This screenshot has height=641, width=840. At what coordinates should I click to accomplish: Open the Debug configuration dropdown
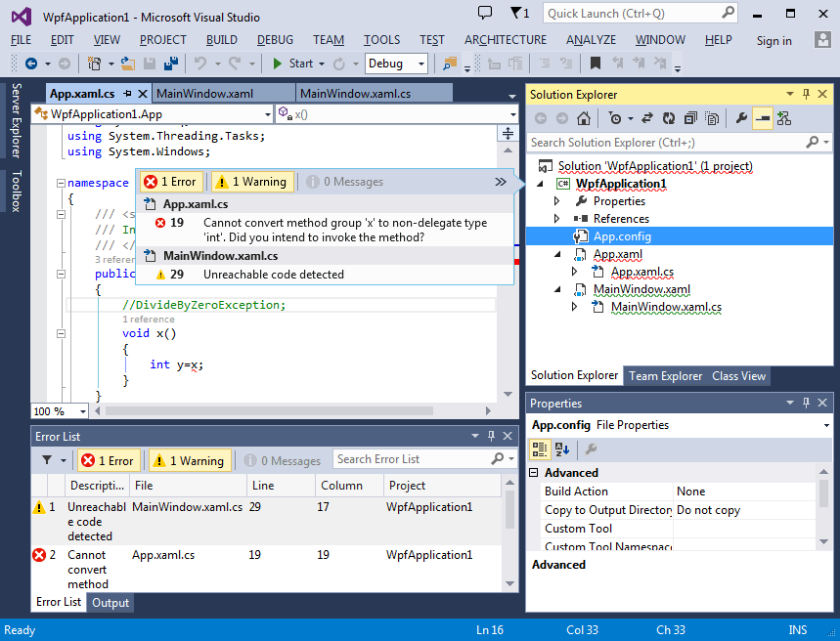[x=396, y=63]
